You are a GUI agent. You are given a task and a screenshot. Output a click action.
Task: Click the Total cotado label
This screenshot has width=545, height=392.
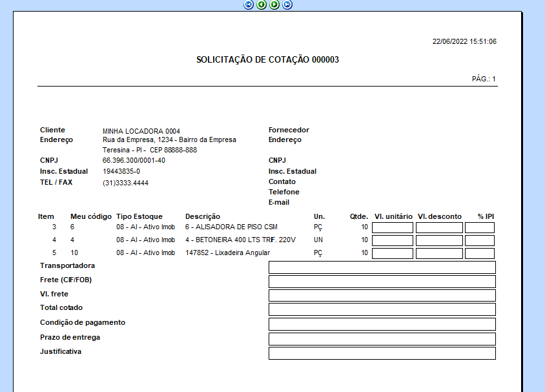pyautogui.click(x=61, y=307)
